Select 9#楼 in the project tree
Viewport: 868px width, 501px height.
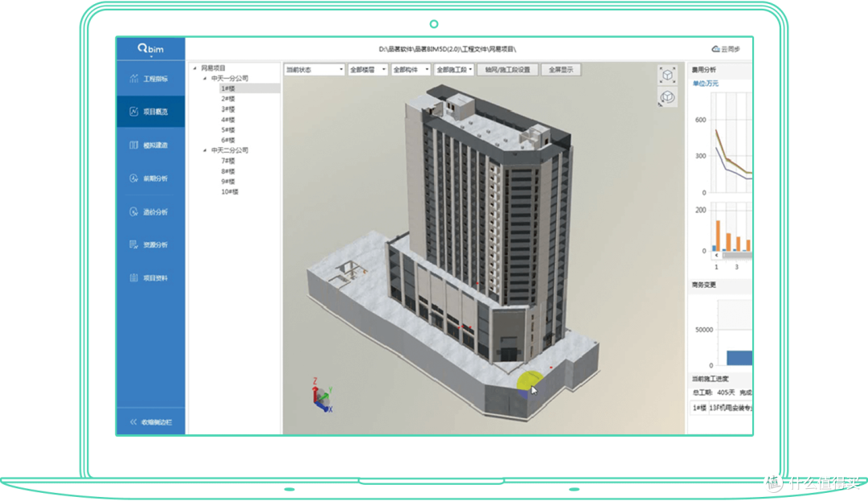[228, 181]
